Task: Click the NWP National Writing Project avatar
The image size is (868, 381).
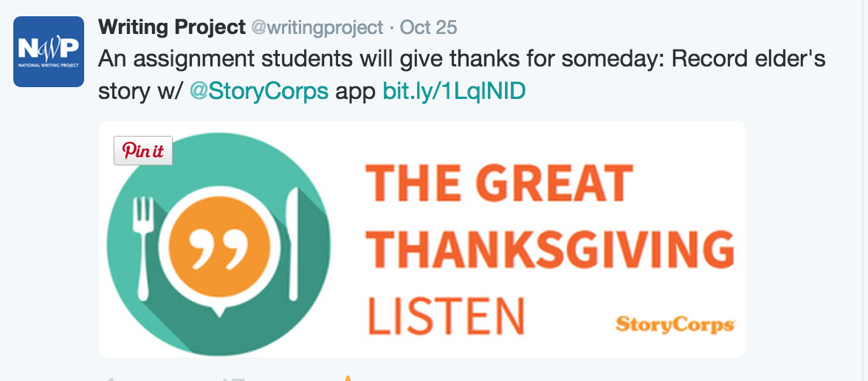Action: click(x=48, y=51)
